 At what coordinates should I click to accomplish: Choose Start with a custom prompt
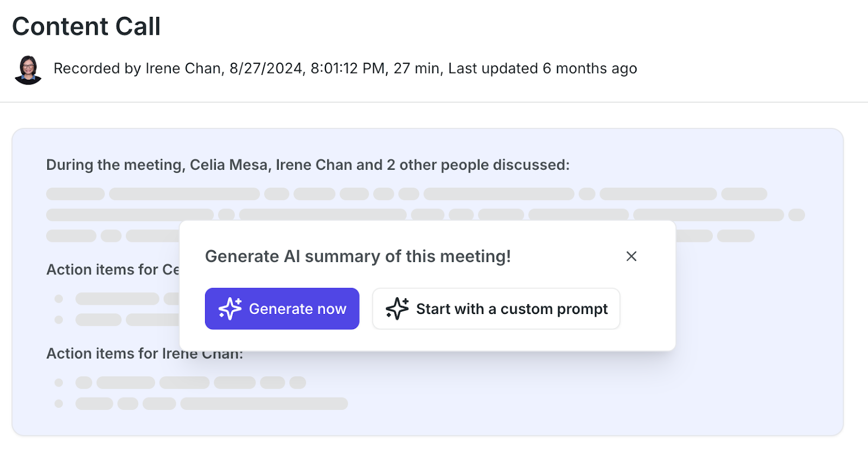click(496, 309)
